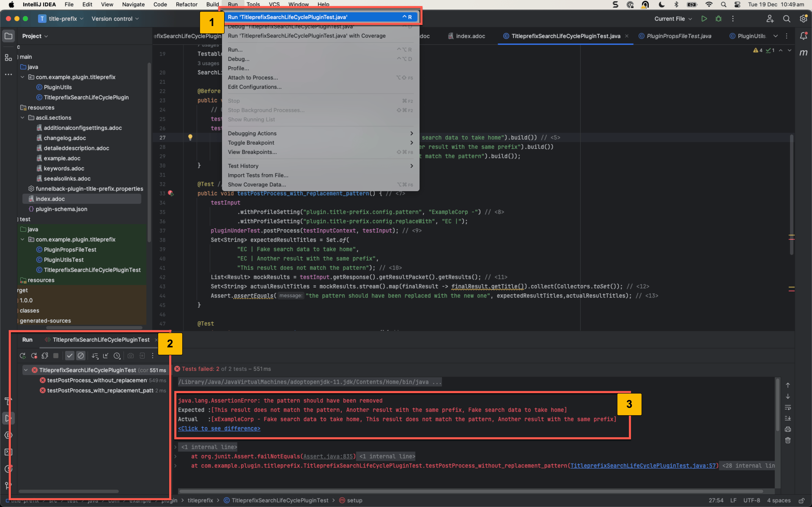812x507 pixels.
Task: Collapse the com.example.plugin.titleprefix package node
Action: [x=22, y=77]
